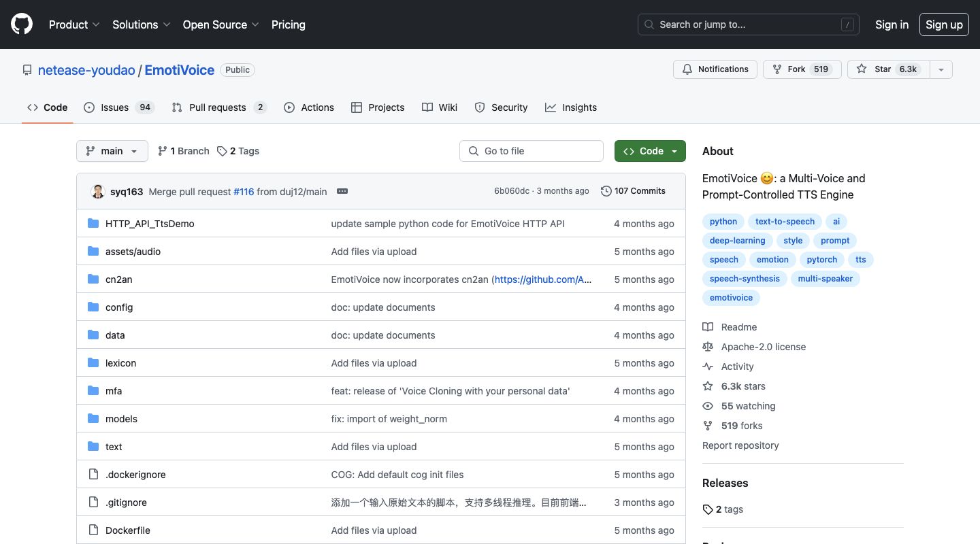Expand the Open Source menu

pyautogui.click(x=221, y=24)
